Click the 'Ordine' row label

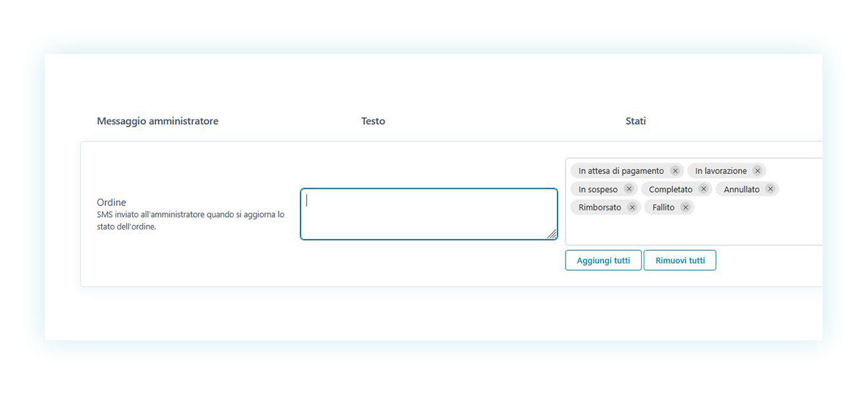(x=112, y=202)
